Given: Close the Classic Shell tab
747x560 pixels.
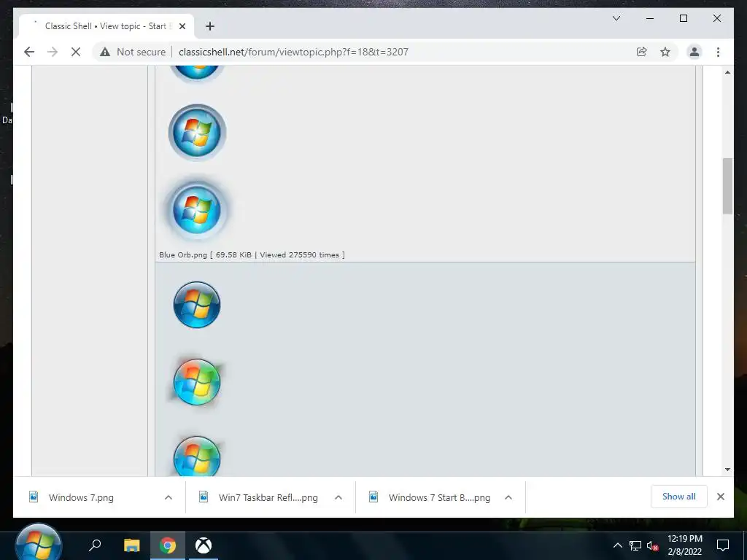Looking at the screenshot, I should click(182, 26).
